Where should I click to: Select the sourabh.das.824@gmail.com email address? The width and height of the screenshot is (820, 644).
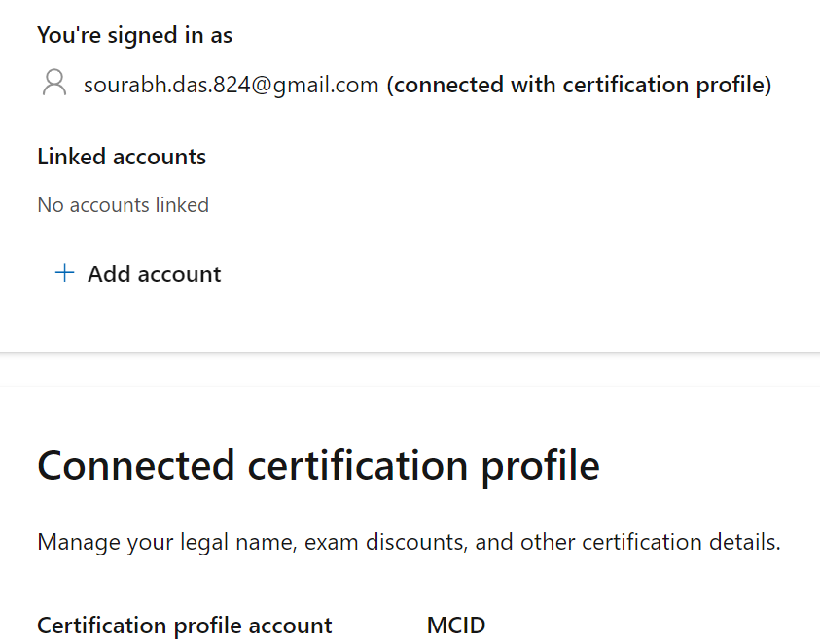pos(231,85)
